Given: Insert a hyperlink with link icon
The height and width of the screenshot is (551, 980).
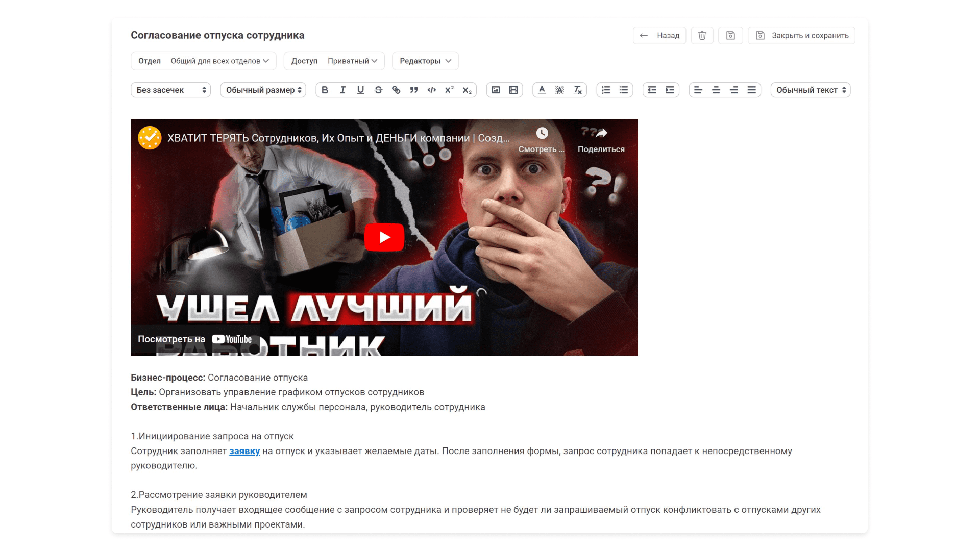Looking at the screenshot, I should click(396, 90).
